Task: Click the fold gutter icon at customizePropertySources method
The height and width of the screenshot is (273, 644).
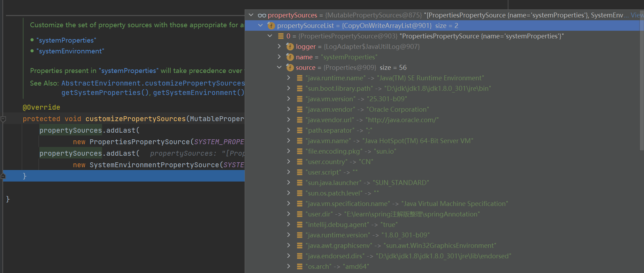Action: [3, 119]
